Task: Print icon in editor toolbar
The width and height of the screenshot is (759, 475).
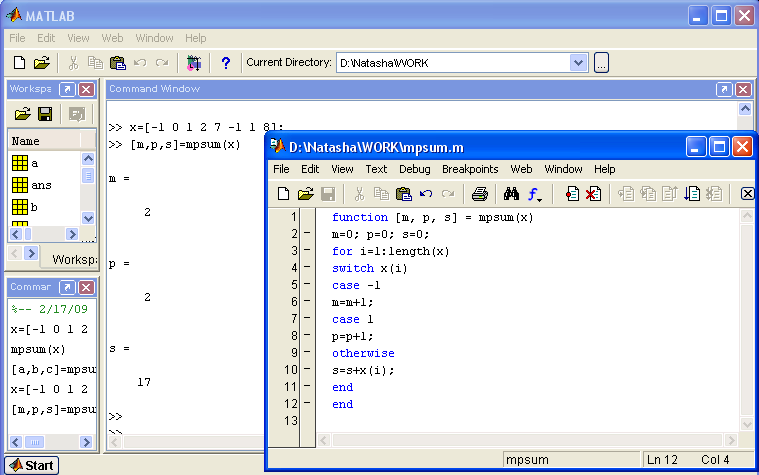Action: click(x=480, y=194)
